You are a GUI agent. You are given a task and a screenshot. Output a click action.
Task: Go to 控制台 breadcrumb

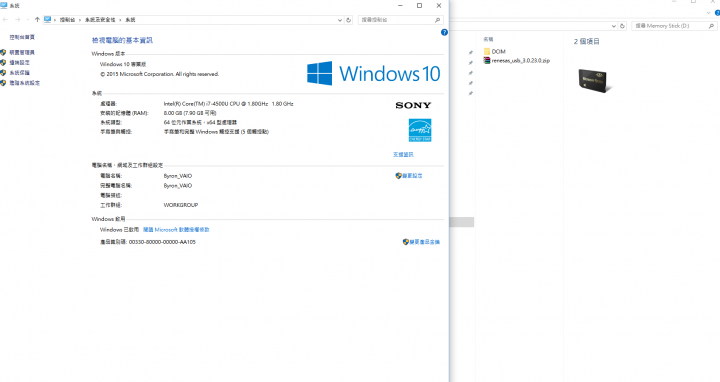pyautogui.click(x=67, y=20)
